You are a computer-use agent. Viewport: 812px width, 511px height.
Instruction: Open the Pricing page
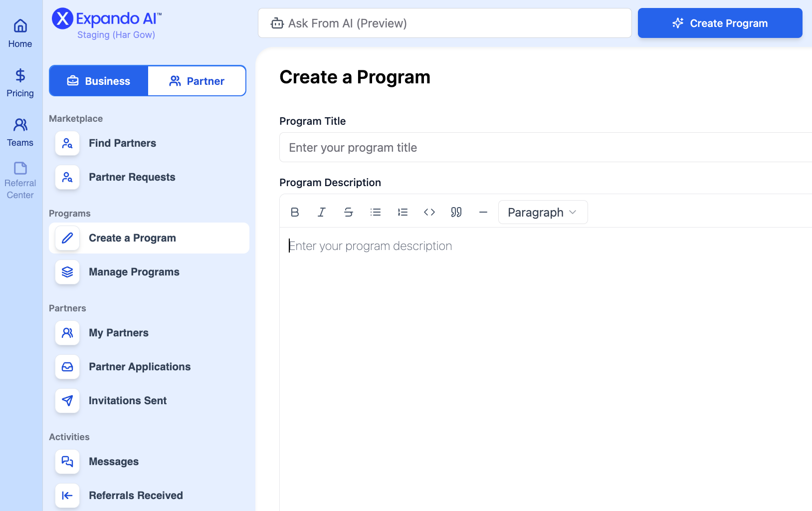(20, 83)
